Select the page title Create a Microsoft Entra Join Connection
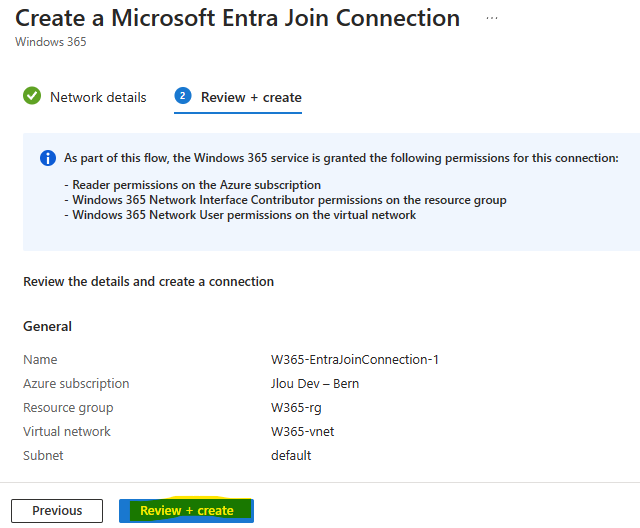The height and width of the screenshot is (528, 640). click(238, 18)
